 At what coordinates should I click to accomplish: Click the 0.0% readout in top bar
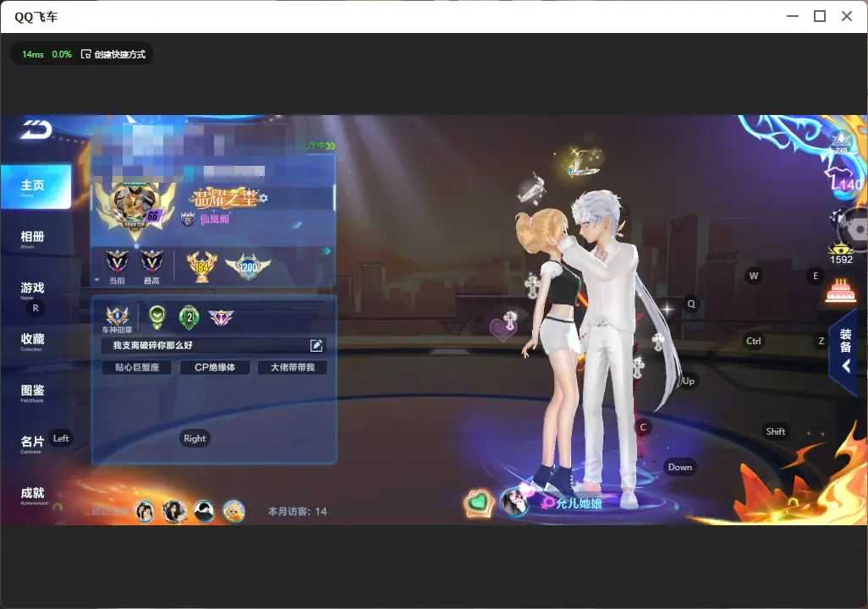(x=62, y=54)
